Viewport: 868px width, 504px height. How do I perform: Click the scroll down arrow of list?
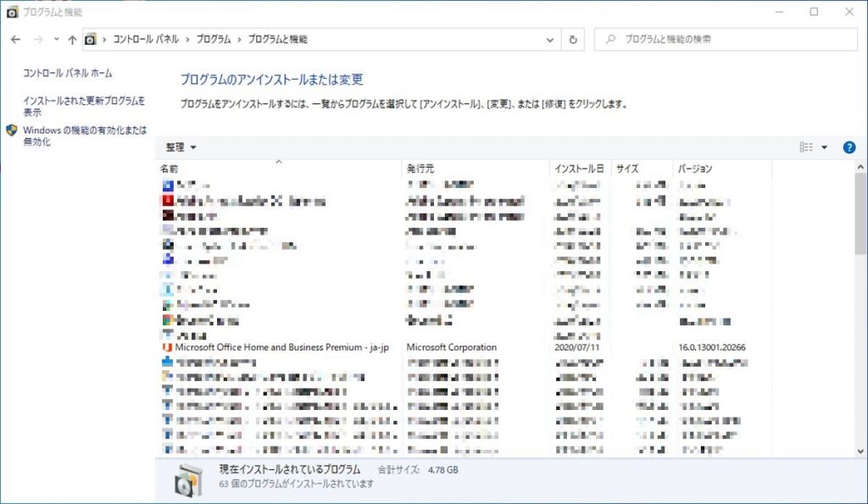tap(860, 451)
